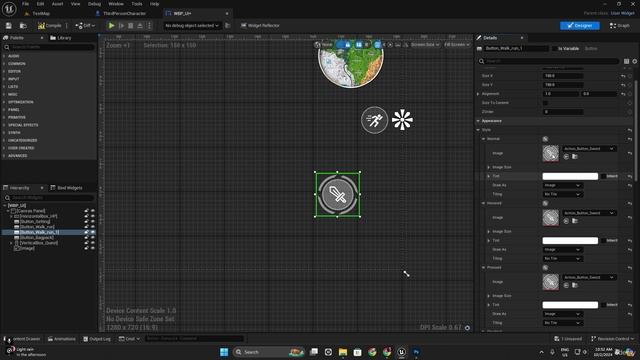Toggle visibility eye for Canvas Panel

click(93, 211)
